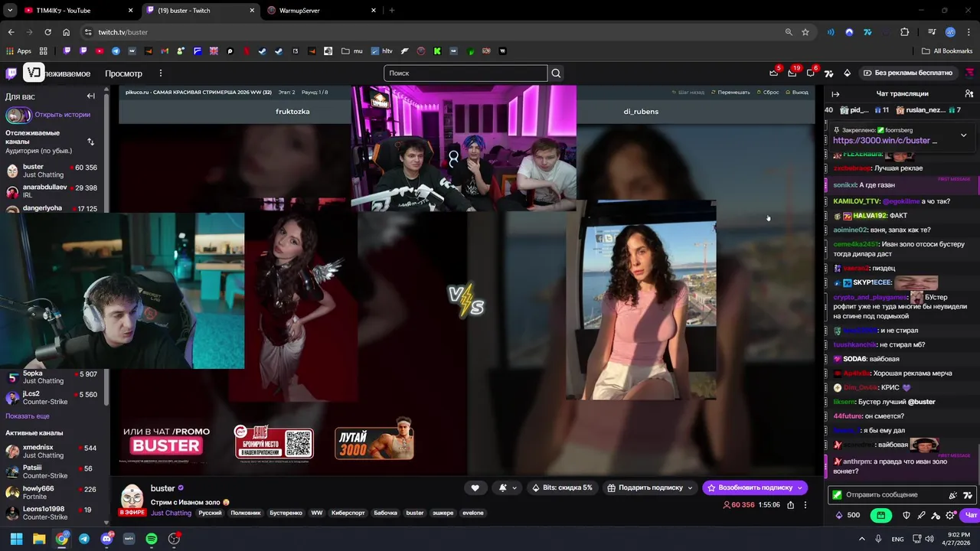
Task: Open the chat community users icon
Action: click(969, 94)
